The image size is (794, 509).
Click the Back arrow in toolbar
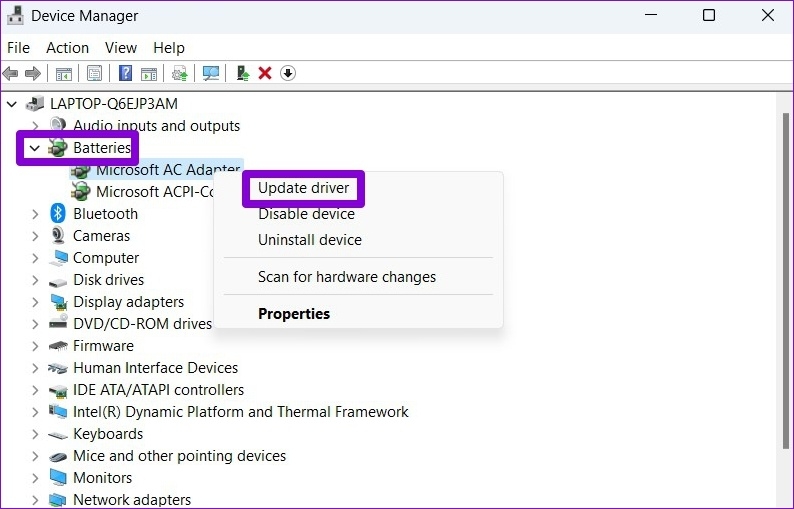point(11,73)
